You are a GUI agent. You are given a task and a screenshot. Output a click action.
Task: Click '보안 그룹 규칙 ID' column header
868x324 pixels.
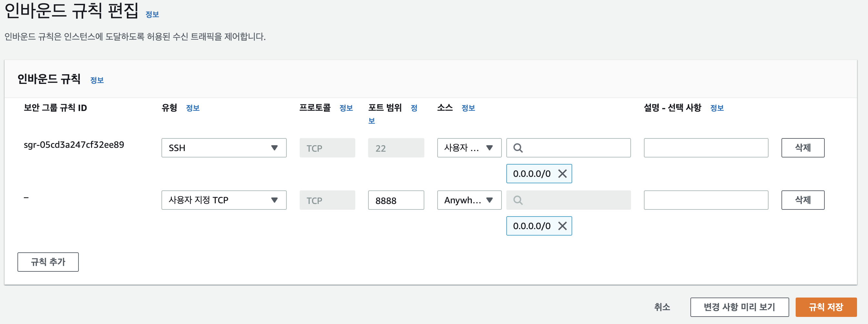tap(55, 108)
